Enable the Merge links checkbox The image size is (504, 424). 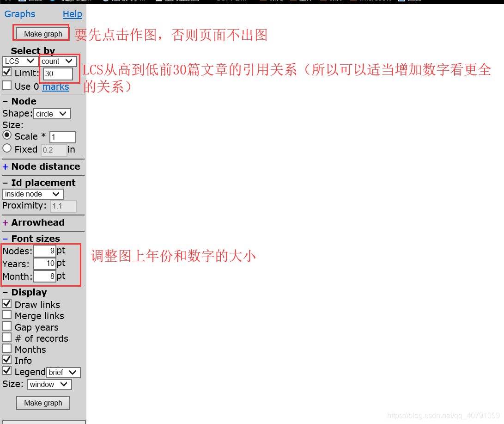click(x=6, y=315)
